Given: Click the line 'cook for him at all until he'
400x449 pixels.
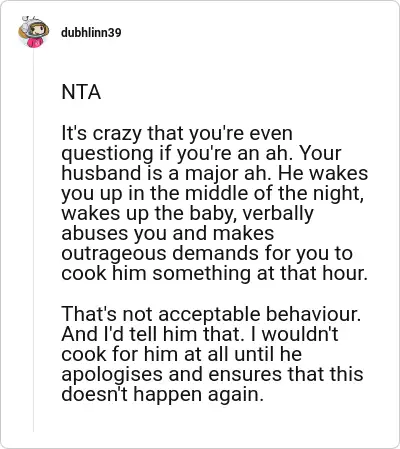Looking at the screenshot, I should click(x=182, y=354).
